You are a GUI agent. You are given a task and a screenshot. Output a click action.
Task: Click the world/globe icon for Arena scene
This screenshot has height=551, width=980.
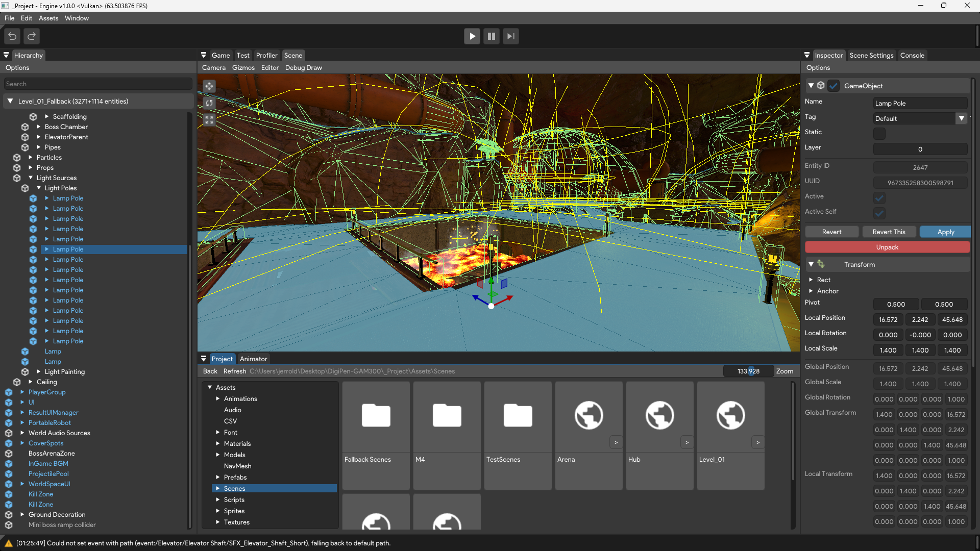click(x=589, y=415)
